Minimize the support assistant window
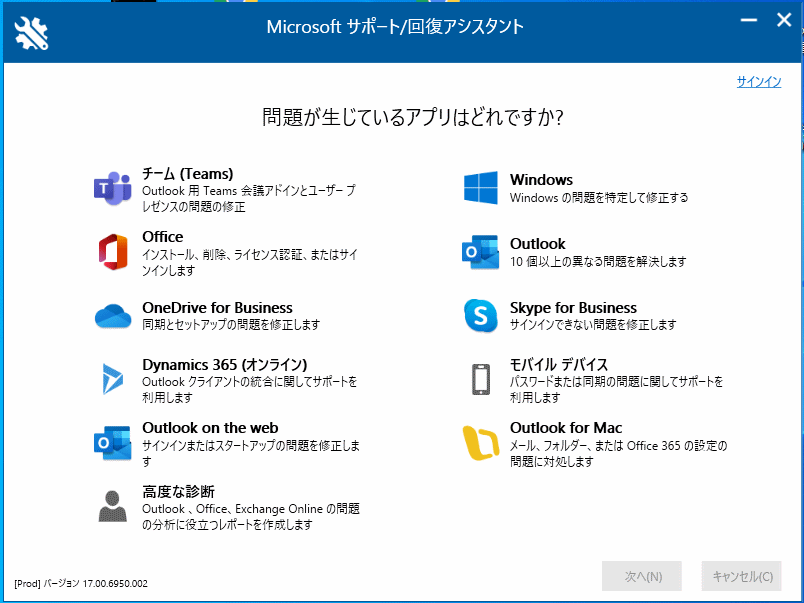The height and width of the screenshot is (603, 804). [749, 21]
